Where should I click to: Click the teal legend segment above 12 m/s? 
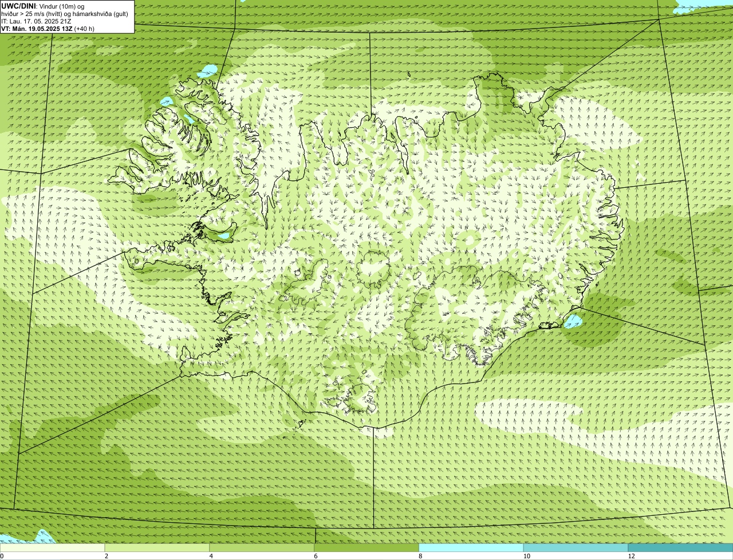(x=680, y=547)
